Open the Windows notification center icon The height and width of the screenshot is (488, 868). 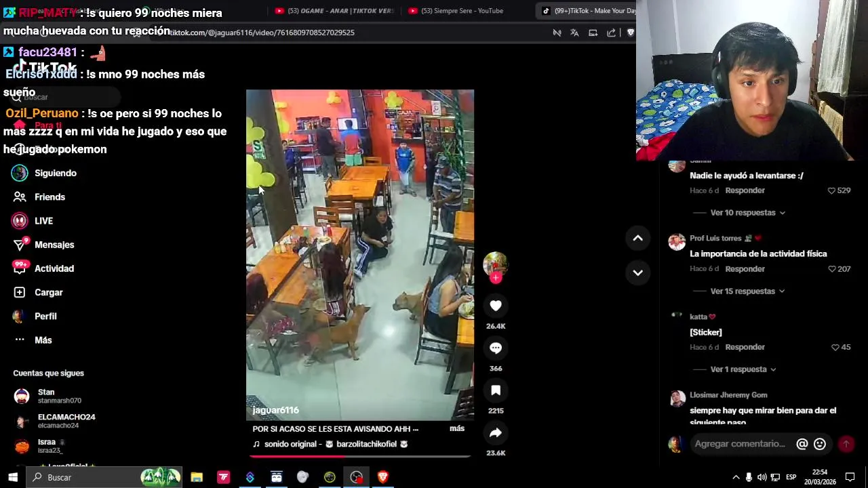point(850,477)
